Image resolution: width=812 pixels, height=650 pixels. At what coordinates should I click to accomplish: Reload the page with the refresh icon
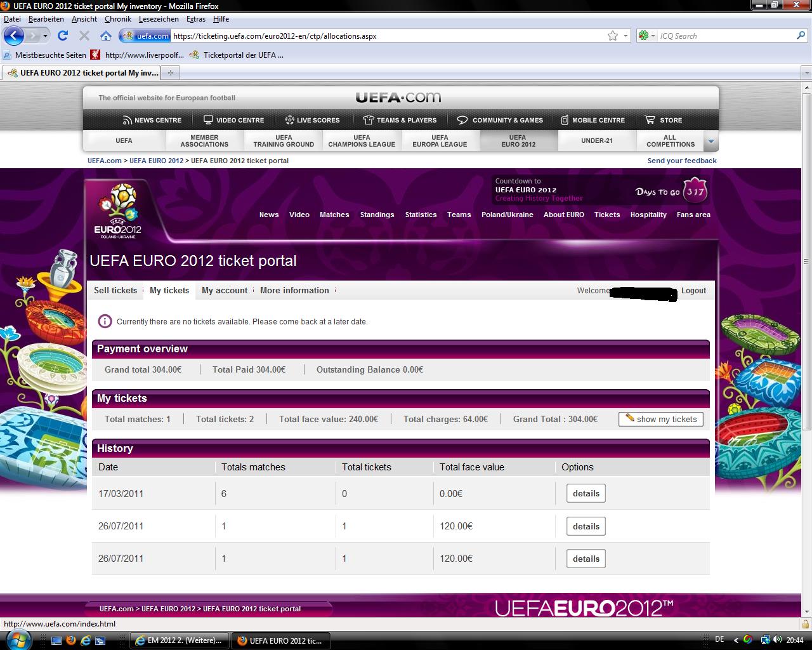pos(62,36)
